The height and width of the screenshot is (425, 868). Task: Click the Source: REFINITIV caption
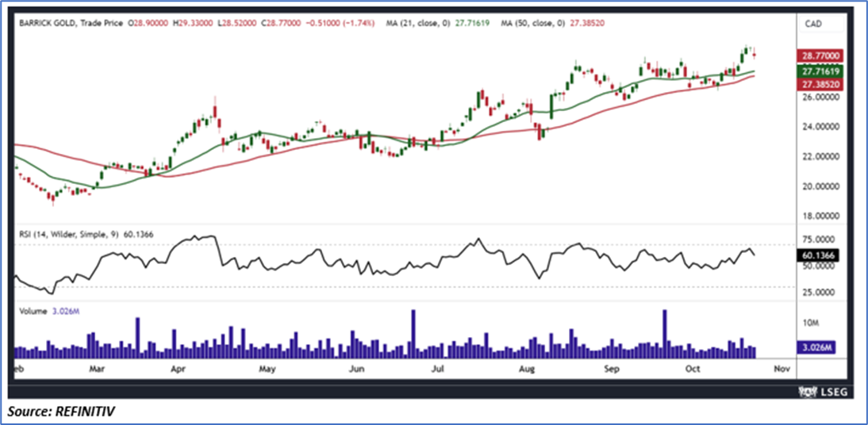62,412
